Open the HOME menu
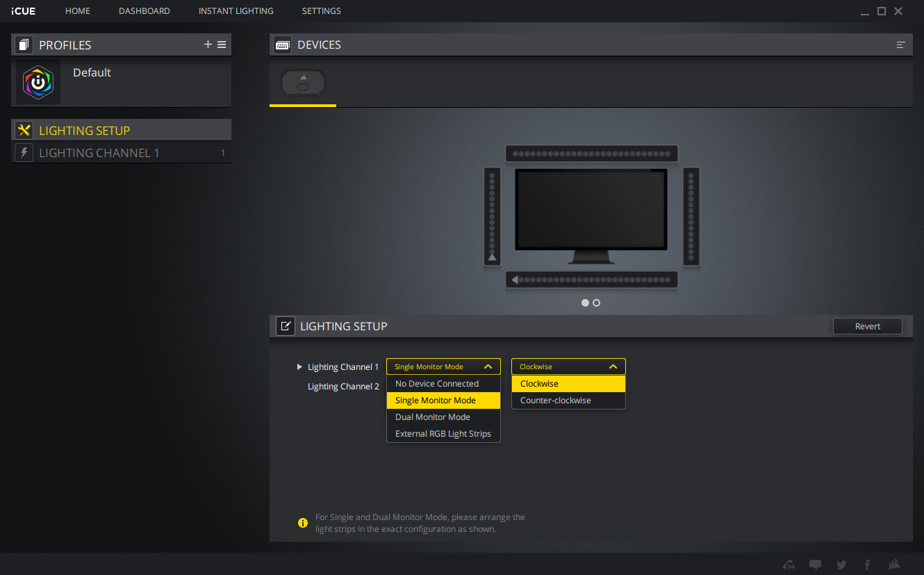This screenshot has height=575, width=924. [x=78, y=11]
